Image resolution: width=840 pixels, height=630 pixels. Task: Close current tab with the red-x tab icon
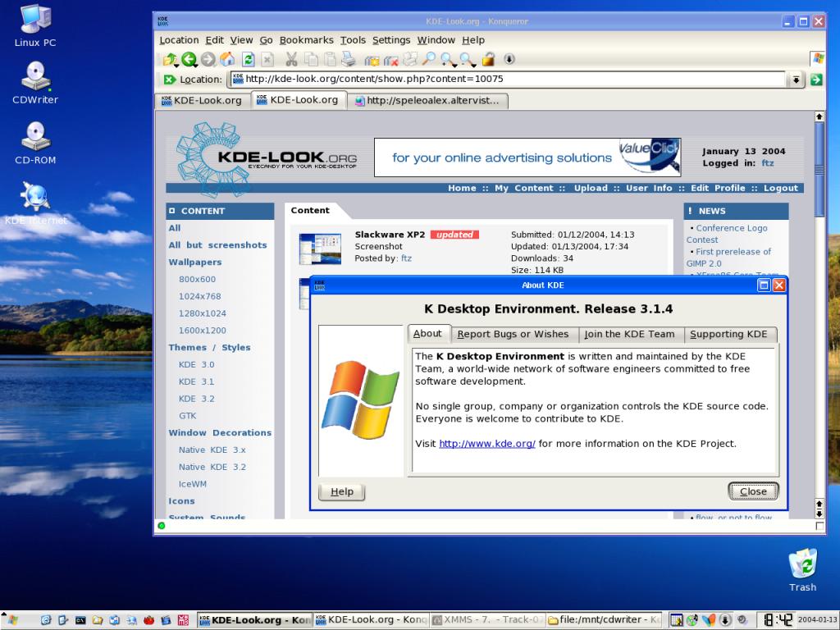(x=391, y=60)
